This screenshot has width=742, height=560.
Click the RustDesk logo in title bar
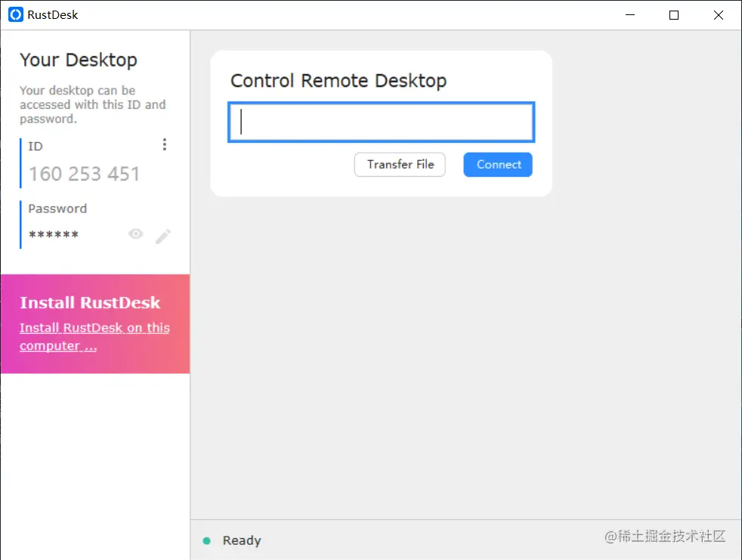click(x=16, y=14)
